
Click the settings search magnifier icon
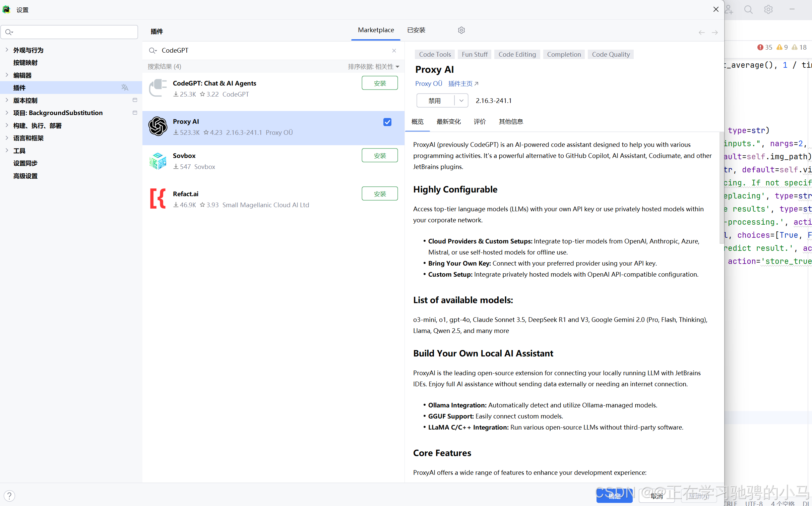(9, 32)
